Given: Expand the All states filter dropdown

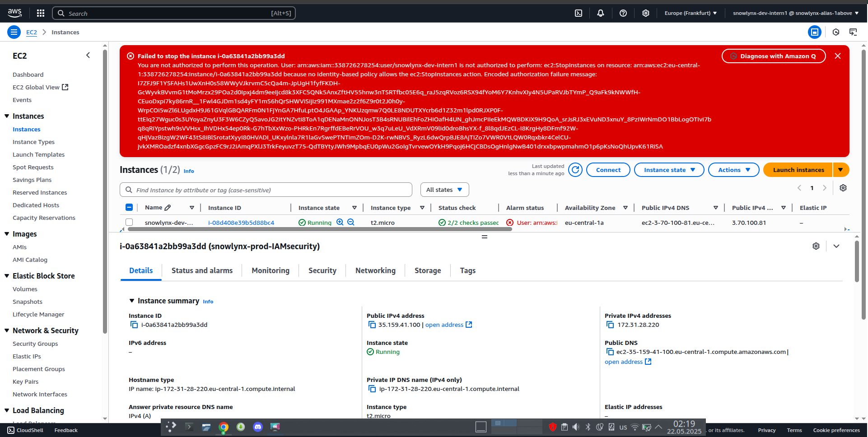Looking at the screenshot, I should (x=444, y=190).
